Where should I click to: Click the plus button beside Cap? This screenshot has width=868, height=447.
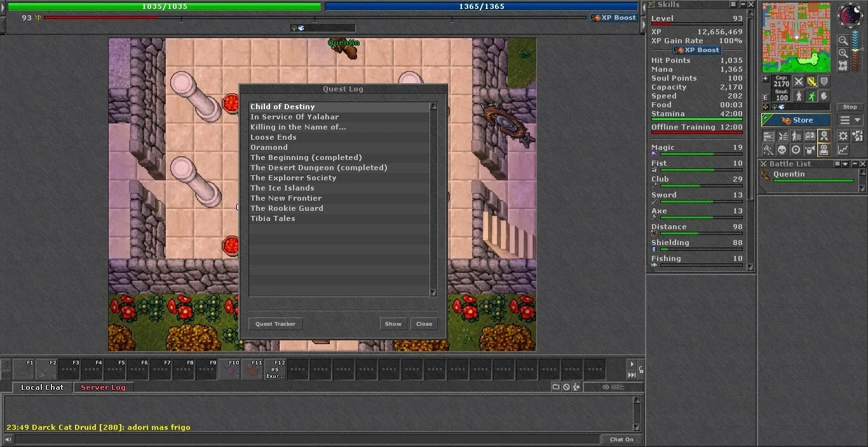tap(766, 79)
